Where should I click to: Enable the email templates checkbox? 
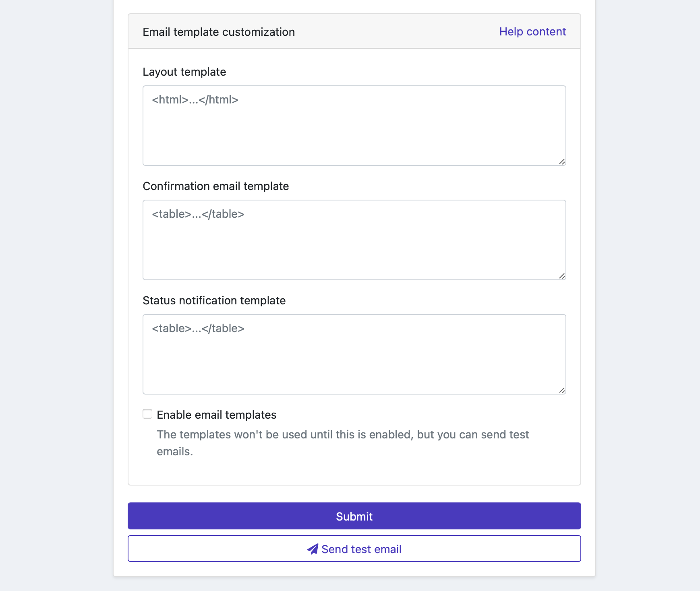147,414
